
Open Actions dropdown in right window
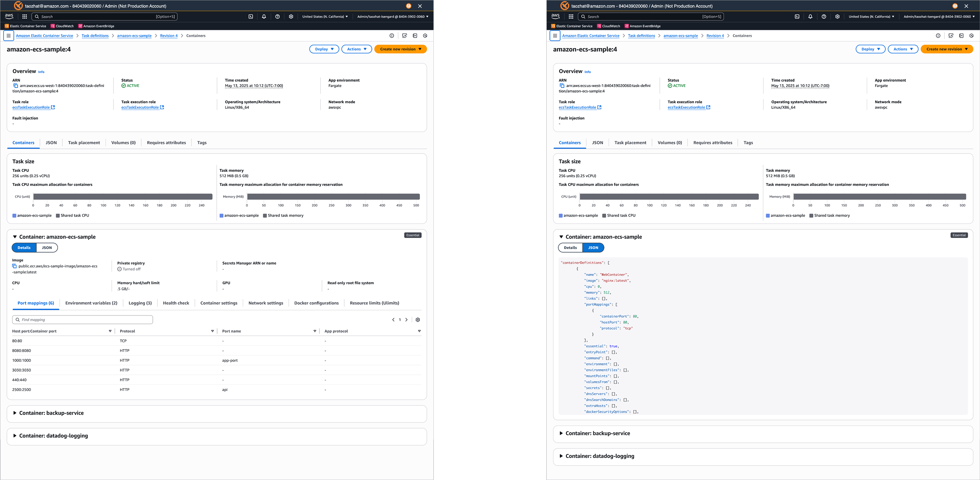[903, 49]
